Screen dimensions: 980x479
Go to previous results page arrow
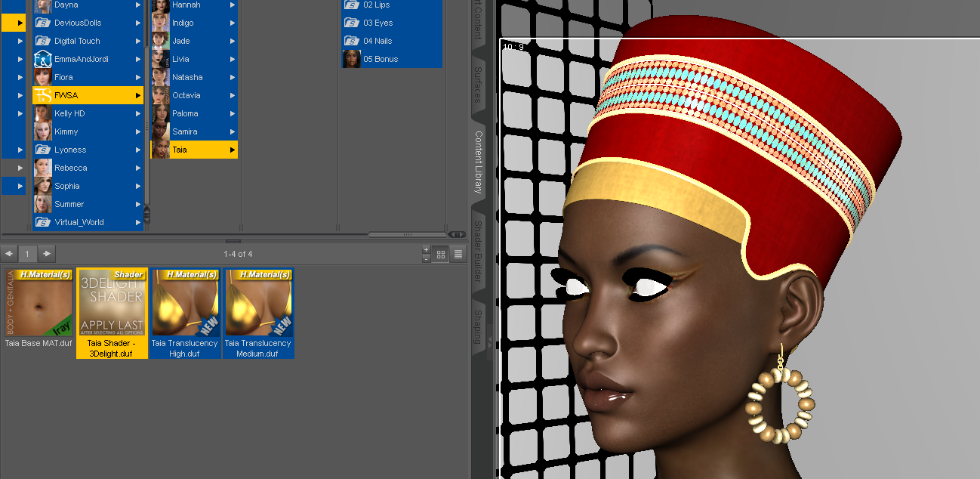(x=8, y=254)
